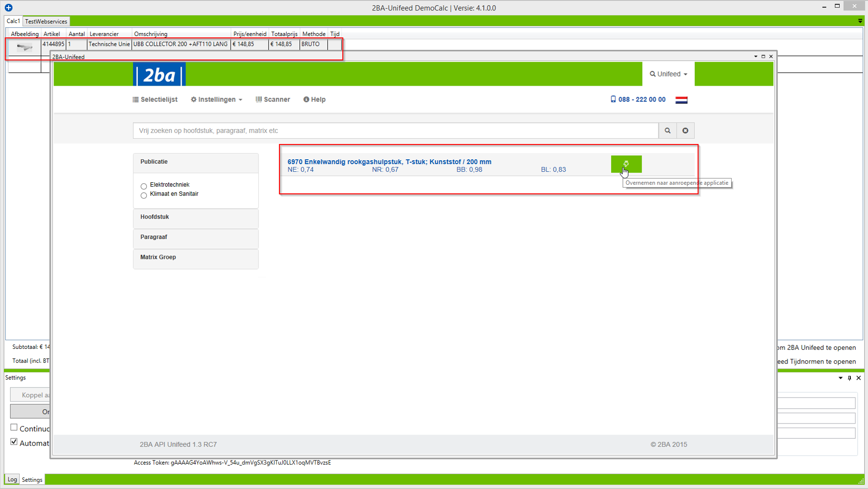Click the green transfer to application button
Screen dimensions: 868x489
click(x=626, y=164)
